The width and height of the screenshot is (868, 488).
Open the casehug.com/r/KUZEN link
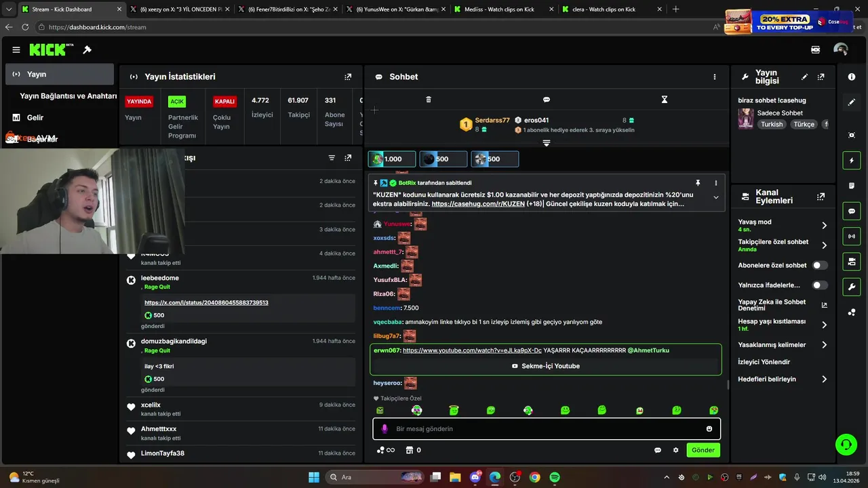tap(478, 203)
